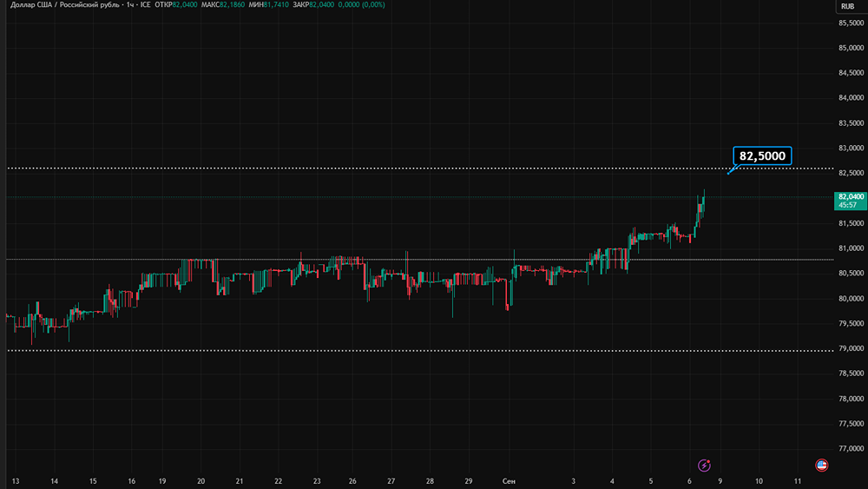868x489 pixels.
Task: Click the 79,0000 price axis label
Action: (851, 348)
